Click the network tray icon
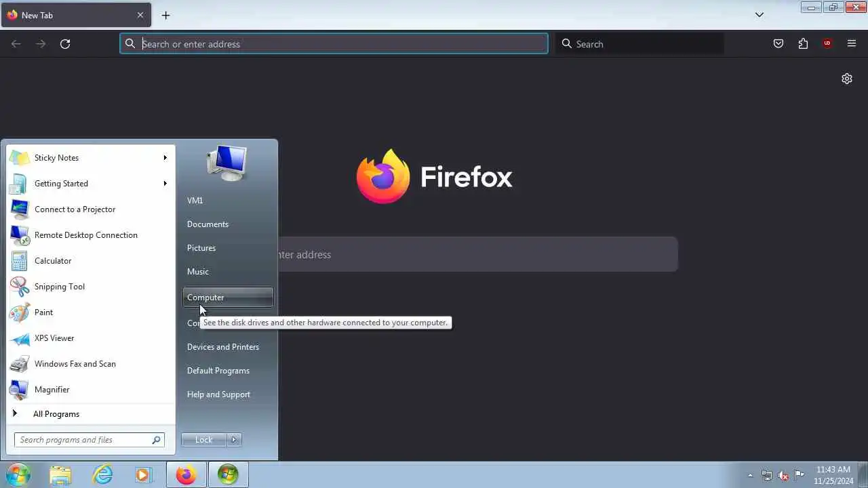Image resolution: width=868 pixels, height=488 pixels. pyautogui.click(x=767, y=475)
